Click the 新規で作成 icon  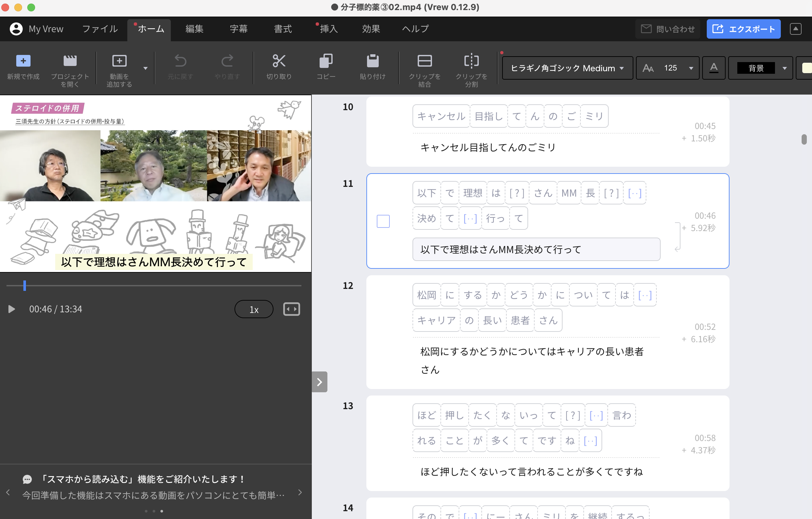pyautogui.click(x=23, y=61)
